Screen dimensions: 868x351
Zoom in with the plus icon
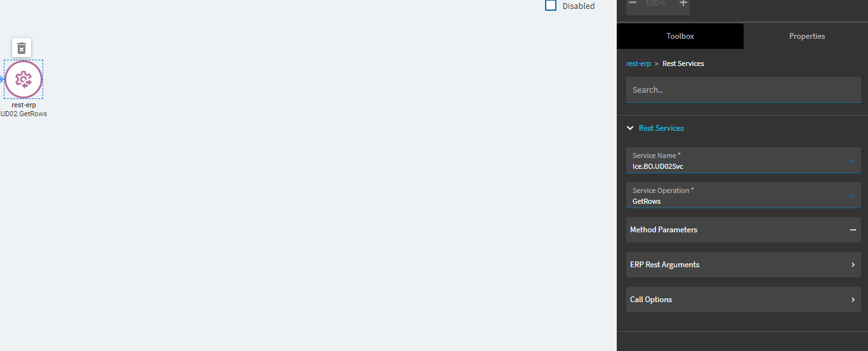[x=683, y=3]
